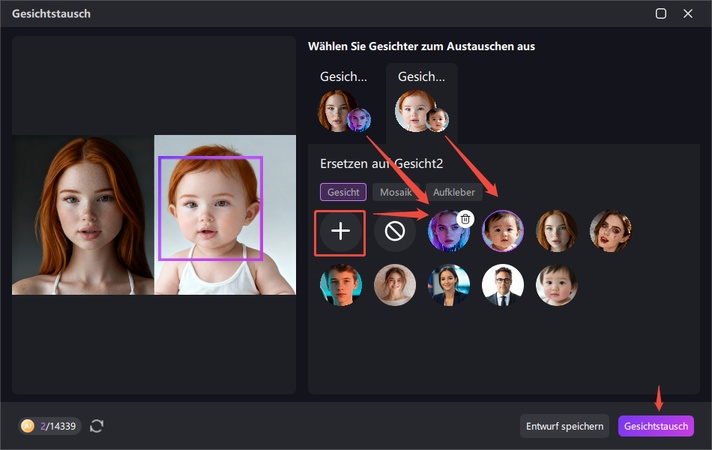Select first face tab with red-haired woman
This screenshot has width=712, height=450.
pos(344,104)
